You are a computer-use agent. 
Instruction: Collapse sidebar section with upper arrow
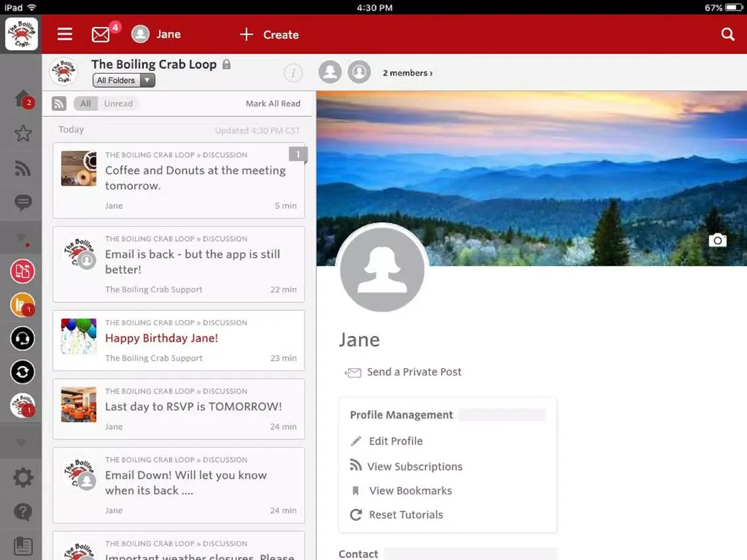tap(21, 237)
